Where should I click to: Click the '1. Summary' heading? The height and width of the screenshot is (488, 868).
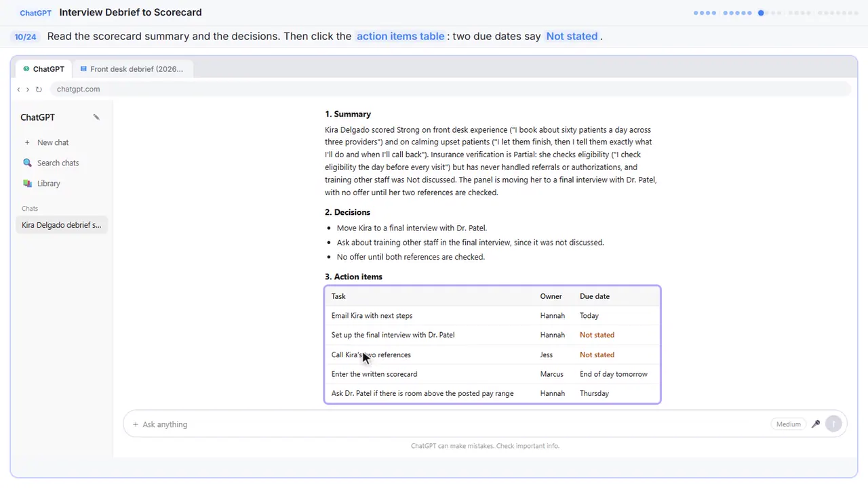[348, 115]
